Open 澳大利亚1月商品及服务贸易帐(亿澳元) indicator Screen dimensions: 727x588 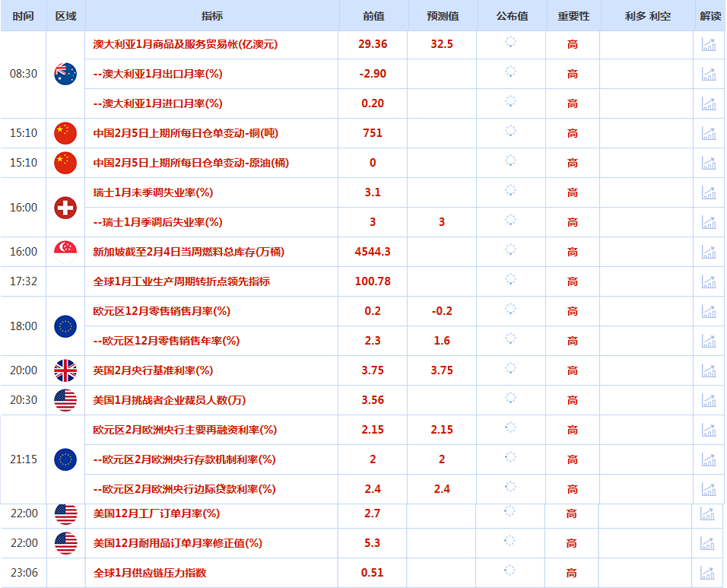186,44
